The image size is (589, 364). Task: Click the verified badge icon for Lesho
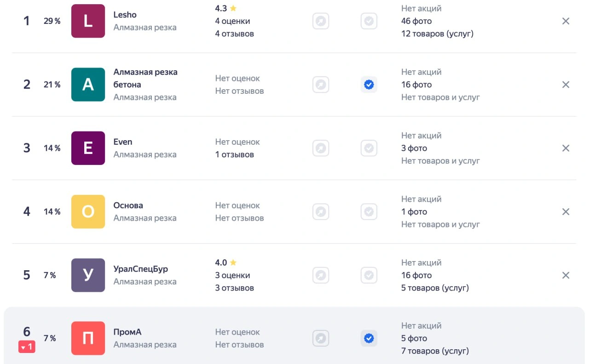(x=369, y=21)
